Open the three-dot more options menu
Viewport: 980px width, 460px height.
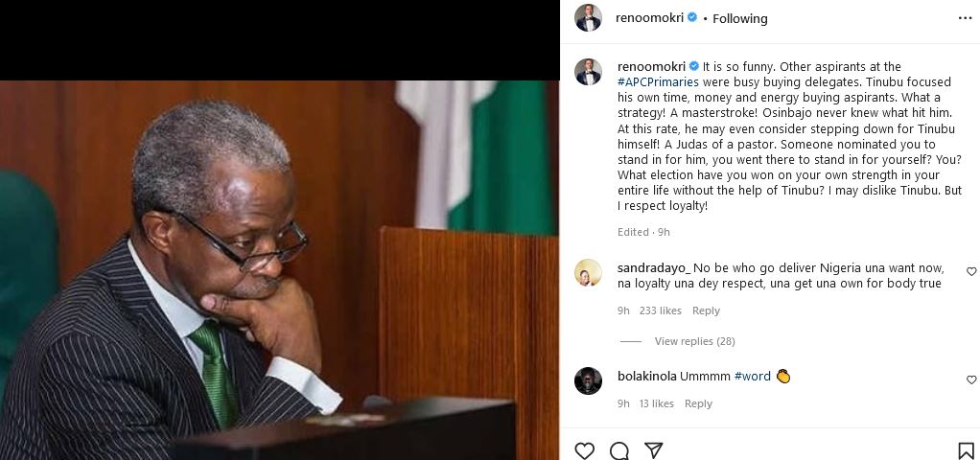pos(965,18)
